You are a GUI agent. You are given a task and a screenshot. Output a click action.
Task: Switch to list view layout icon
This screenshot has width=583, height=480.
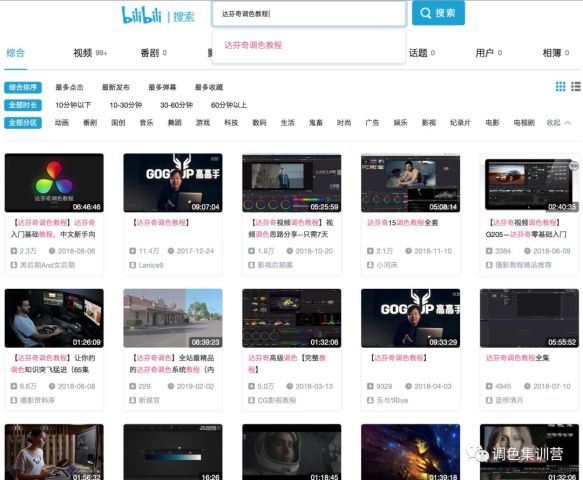coord(576,87)
